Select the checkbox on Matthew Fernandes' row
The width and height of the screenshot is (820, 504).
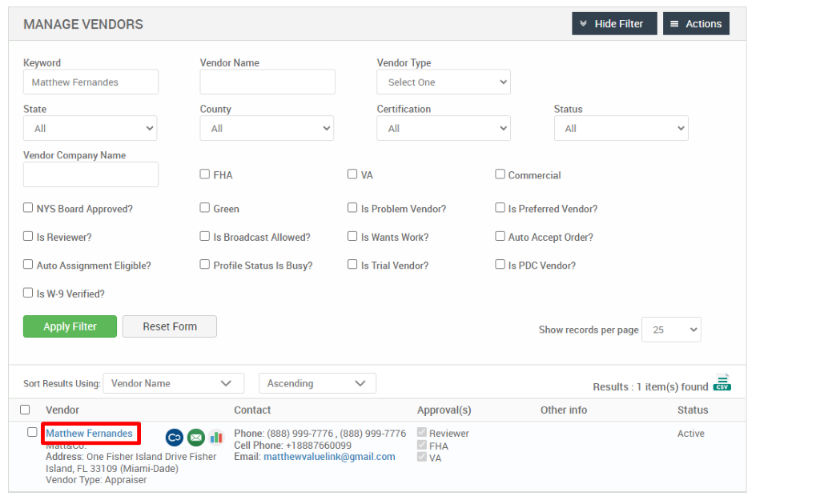[x=30, y=431]
